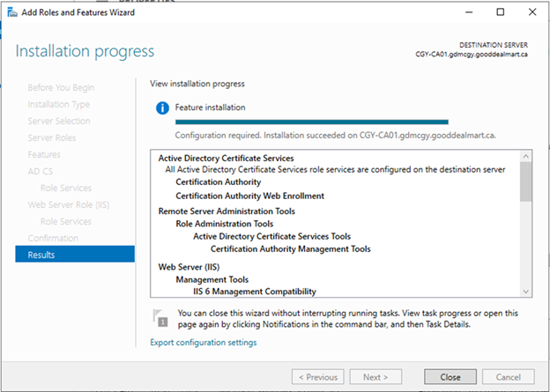550x392 pixels.
Task: Click the Cancel button
Action: (509, 377)
